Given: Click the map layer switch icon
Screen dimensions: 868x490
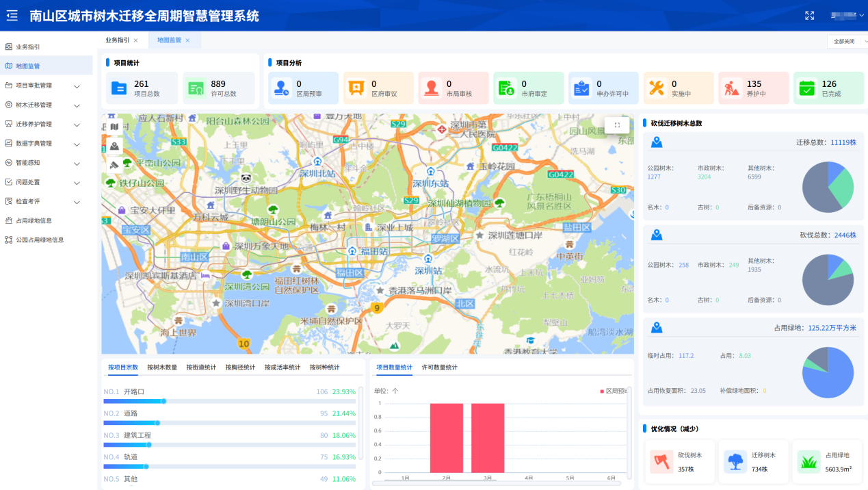Looking at the screenshot, I should (114, 127).
